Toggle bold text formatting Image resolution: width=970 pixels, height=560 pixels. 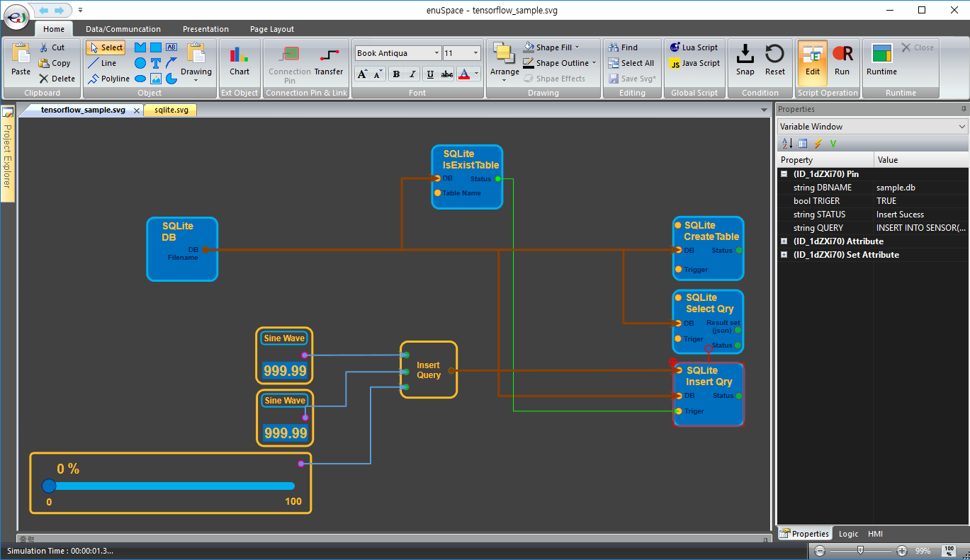(x=395, y=74)
